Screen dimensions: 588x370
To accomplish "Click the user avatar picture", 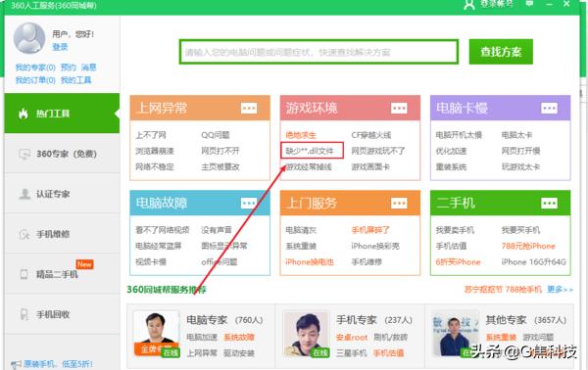I will tap(29, 38).
